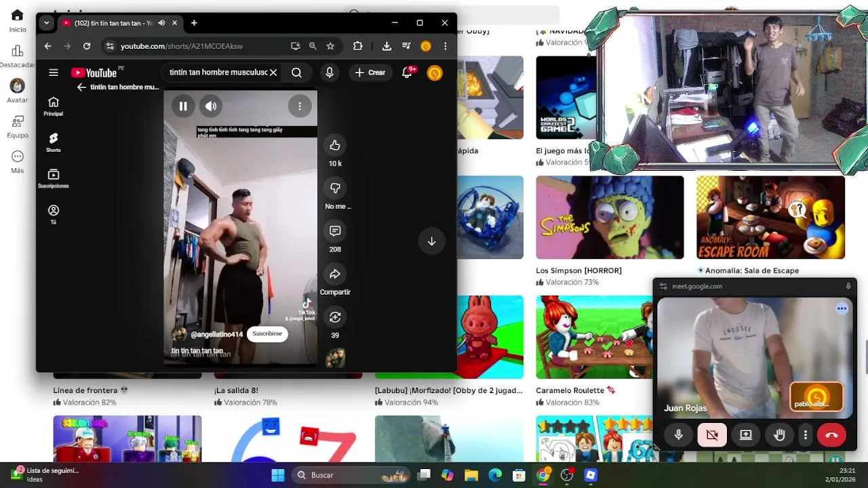The image size is (868, 488).
Task: Open Chrome three-dot menu
Action: [x=446, y=46]
